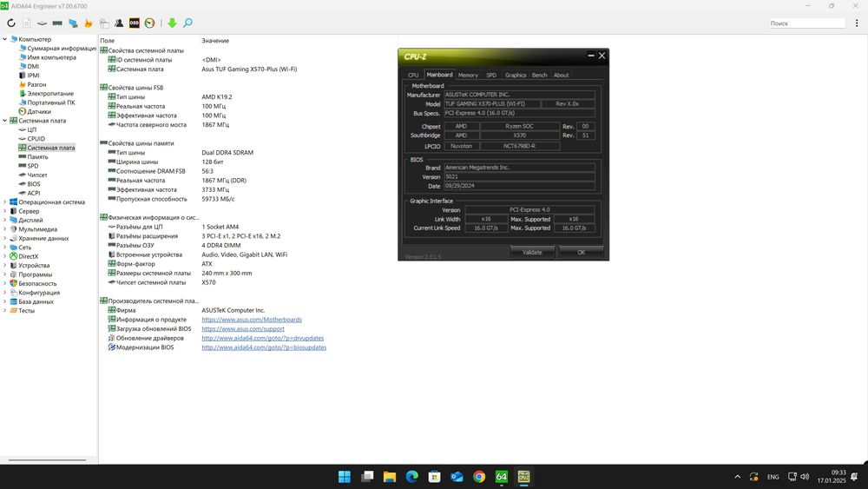Switch to CPU tab in CPU-Z
Viewport: 868px width, 489px height.
[413, 75]
